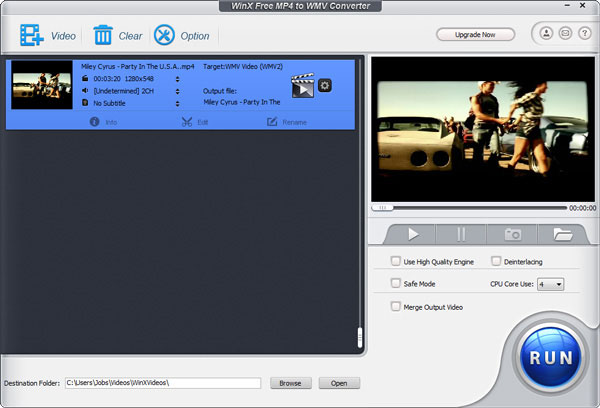Click the output file name text
This screenshot has height=408, width=600.
[242, 102]
